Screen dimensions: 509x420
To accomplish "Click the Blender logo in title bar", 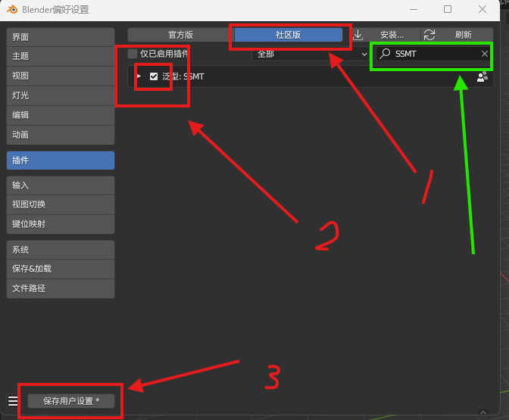I will (x=12, y=9).
